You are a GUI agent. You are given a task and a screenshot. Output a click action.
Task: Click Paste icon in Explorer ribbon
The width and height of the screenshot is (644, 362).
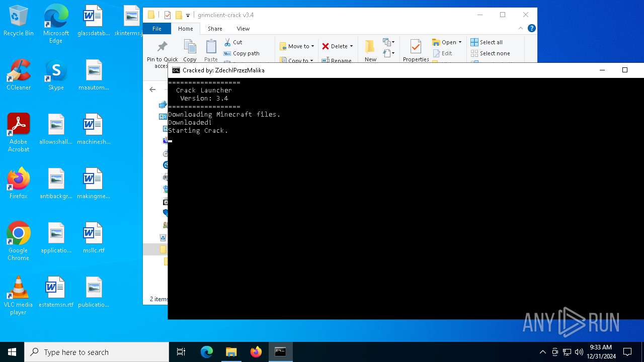tap(211, 51)
